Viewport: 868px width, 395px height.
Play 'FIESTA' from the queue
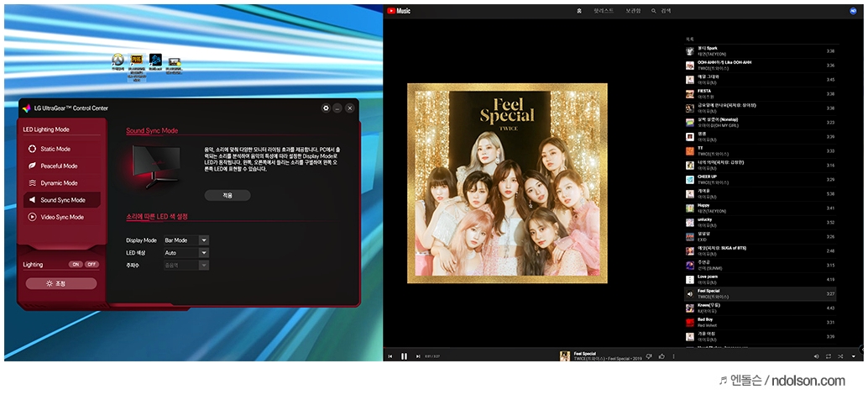(x=761, y=93)
